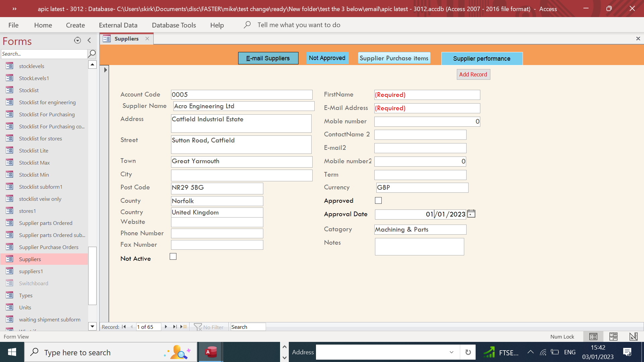Switch to Design View status icon
Image resolution: width=644 pixels, height=362 pixels.
[x=633, y=337]
